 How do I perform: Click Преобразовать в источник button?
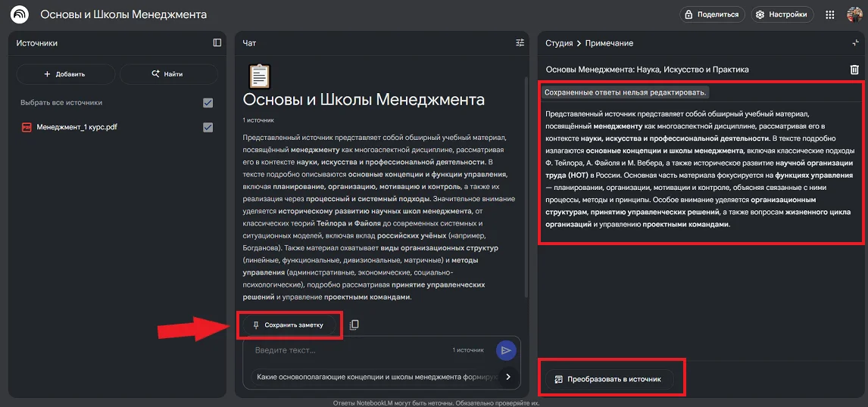pyautogui.click(x=608, y=379)
